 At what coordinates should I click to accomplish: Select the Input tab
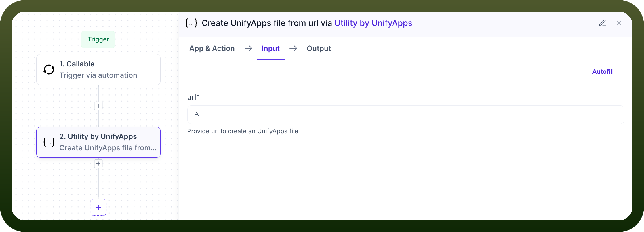pos(270,48)
